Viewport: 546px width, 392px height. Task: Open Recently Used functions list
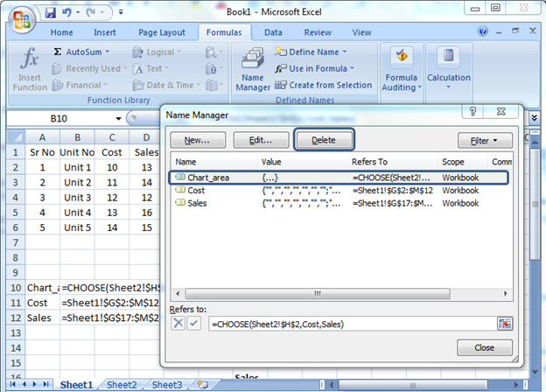pyautogui.click(x=89, y=68)
